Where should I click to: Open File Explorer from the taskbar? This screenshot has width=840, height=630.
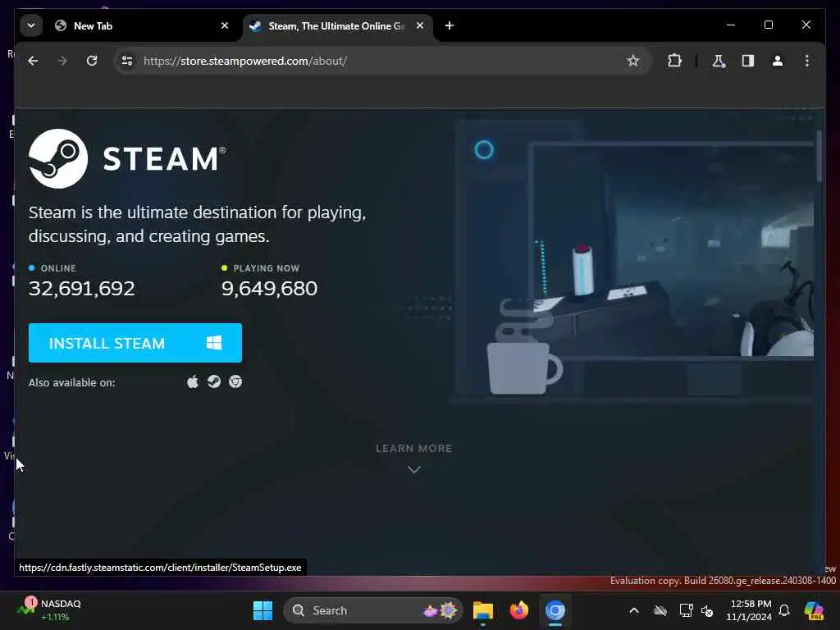tap(482, 610)
